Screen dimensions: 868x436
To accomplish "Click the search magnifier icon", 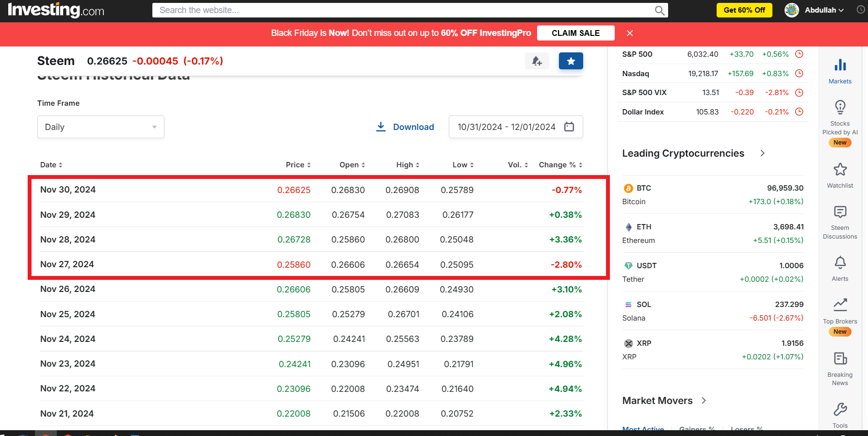I will [x=659, y=10].
